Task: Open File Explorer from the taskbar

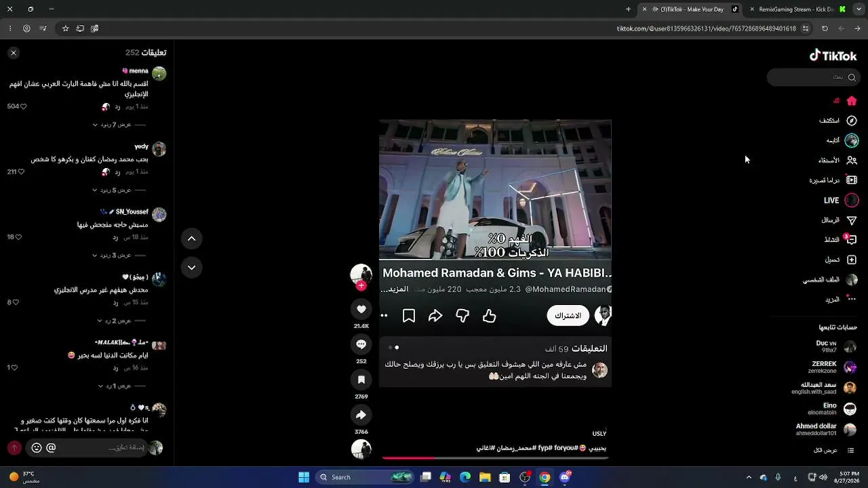Action: click(x=485, y=477)
